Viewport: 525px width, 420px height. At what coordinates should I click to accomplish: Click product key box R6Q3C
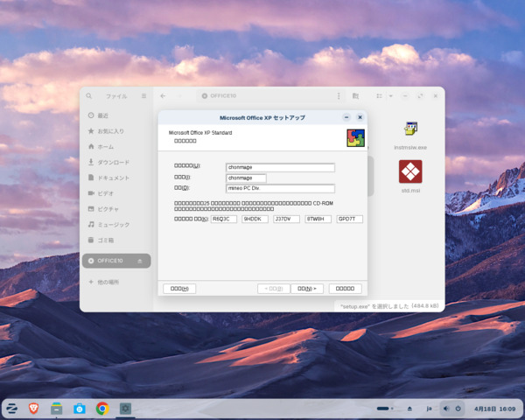click(x=224, y=219)
